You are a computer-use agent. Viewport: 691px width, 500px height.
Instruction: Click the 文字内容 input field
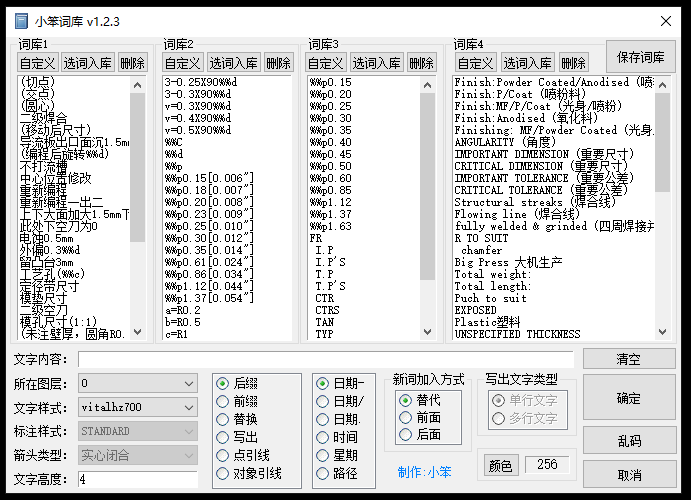pos(325,359)
